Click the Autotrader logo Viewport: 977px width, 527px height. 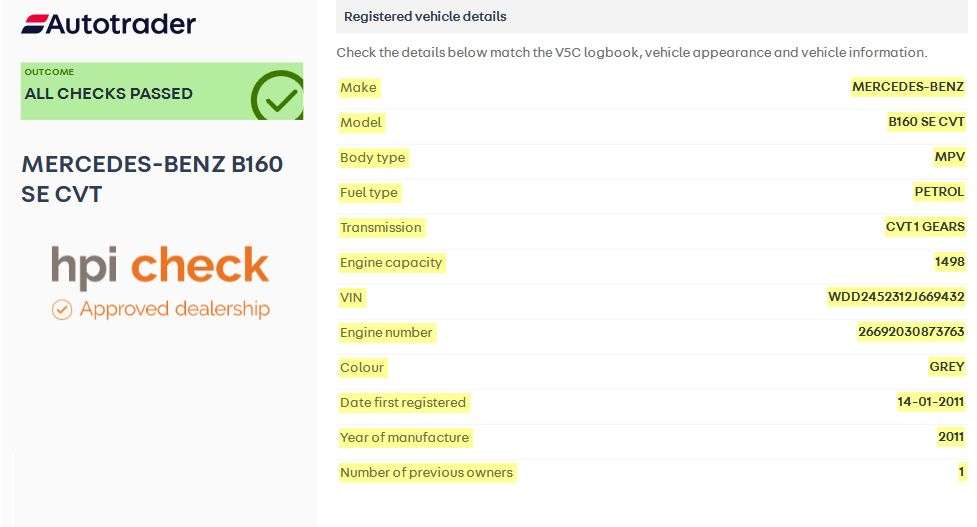108,24
